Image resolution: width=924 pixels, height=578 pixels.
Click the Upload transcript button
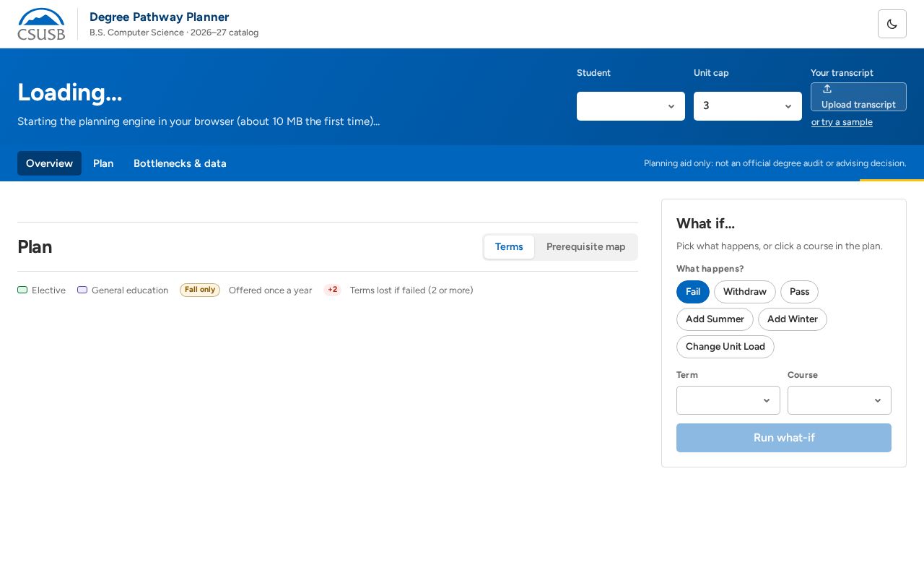(x=858, y=97)
